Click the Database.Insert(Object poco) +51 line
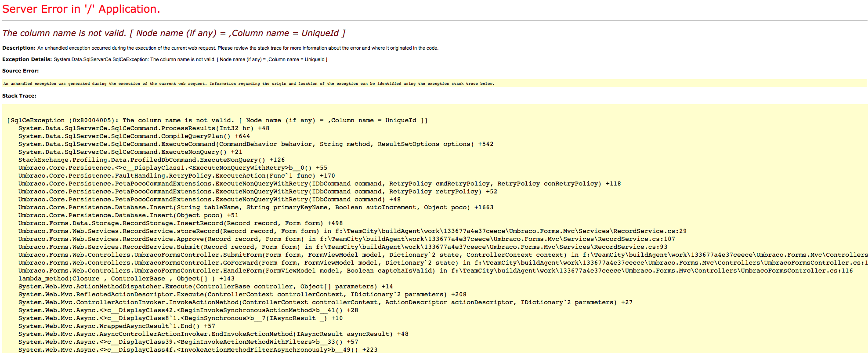Viewport: 868px width, 353px height. (x=128, y=215)
